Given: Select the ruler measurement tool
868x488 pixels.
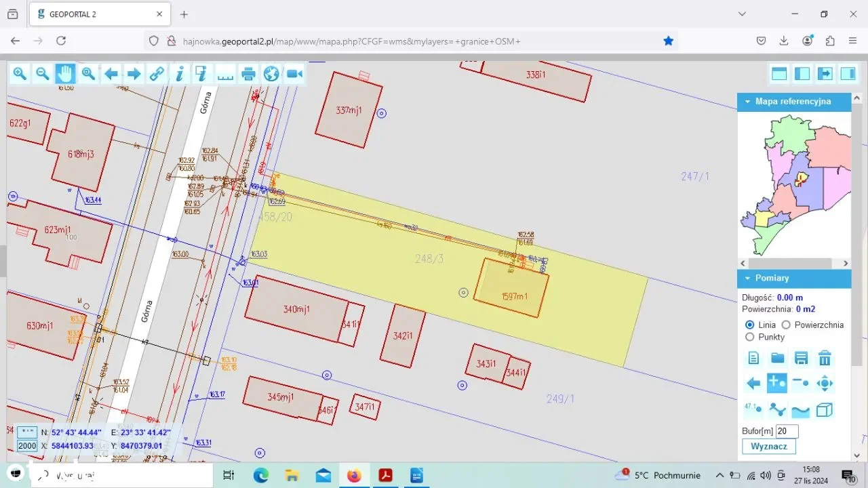Looking at the screenshot, I should point(225,74).
